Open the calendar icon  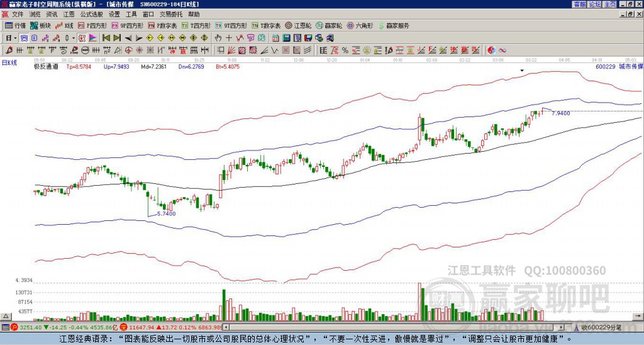tap(275, 38)
